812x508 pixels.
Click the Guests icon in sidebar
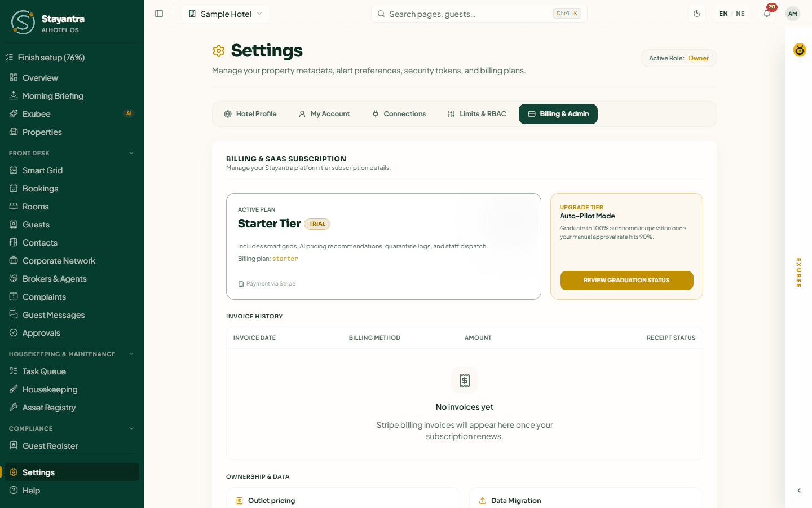(14, 225)
